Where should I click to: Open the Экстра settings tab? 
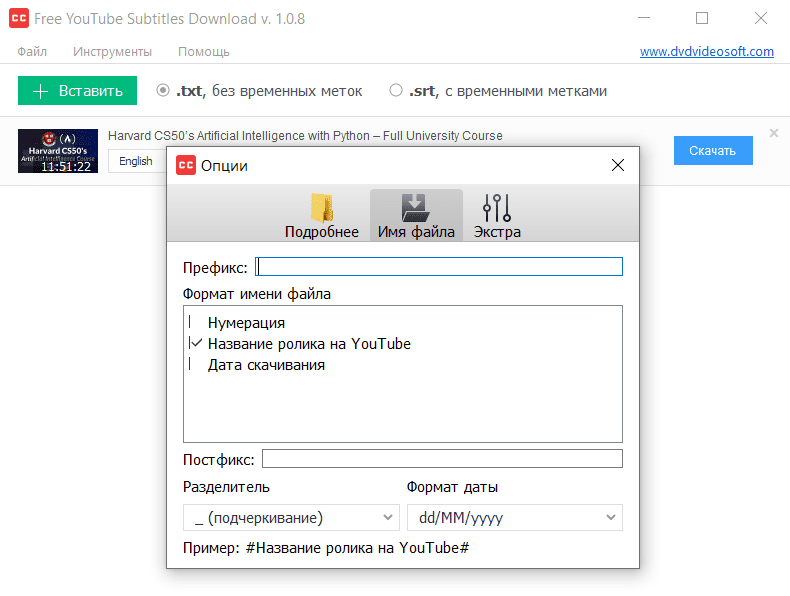coord(497,216)
